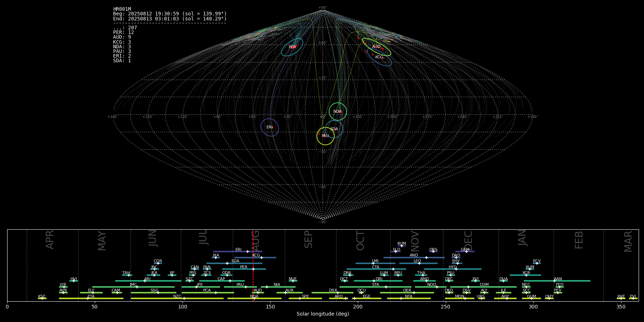Click the AAN shower bar in the timeline

coord(557,281)
